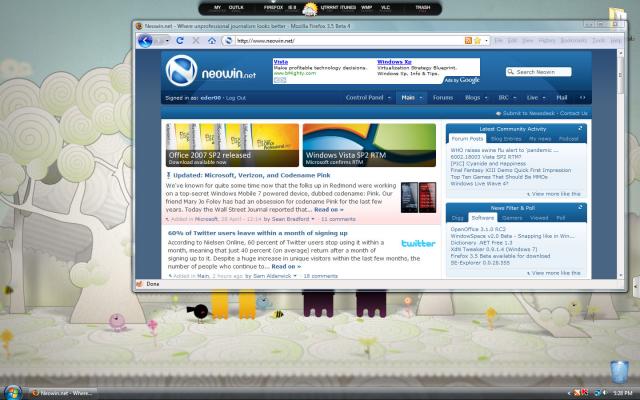Click the page vertical scrollbar

[620, 164]
